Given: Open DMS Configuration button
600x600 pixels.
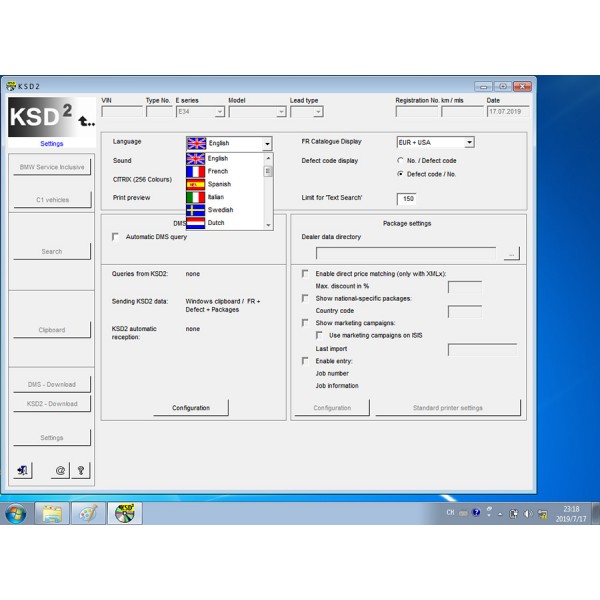Looking at the screenshot, I should point(191,408).
